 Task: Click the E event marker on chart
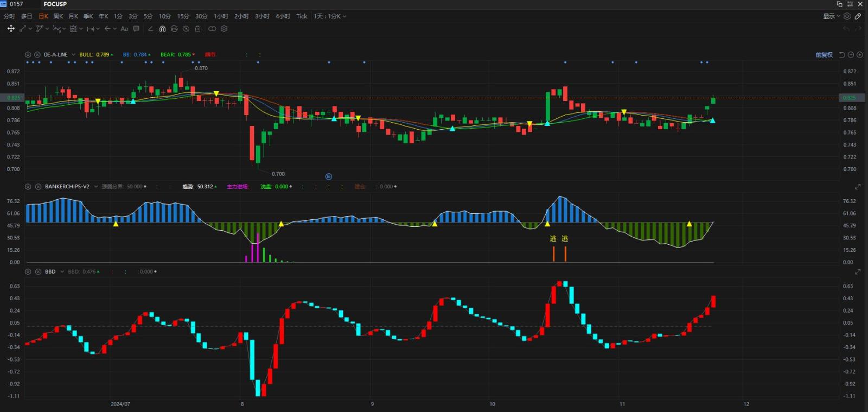point(329,176)
